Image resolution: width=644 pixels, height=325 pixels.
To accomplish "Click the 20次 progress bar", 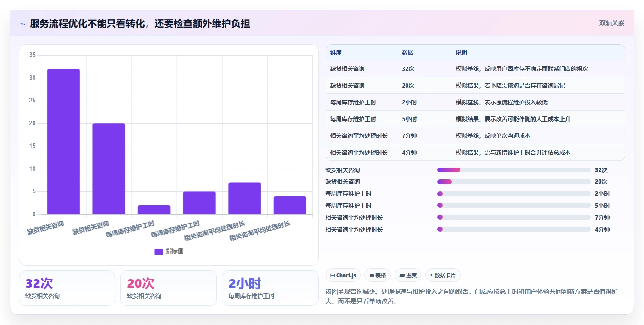I will [x=514, y=182].
